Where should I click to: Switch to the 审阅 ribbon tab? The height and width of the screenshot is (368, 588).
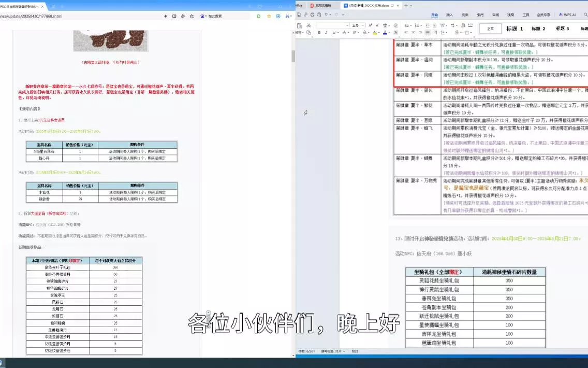(495, 15)
